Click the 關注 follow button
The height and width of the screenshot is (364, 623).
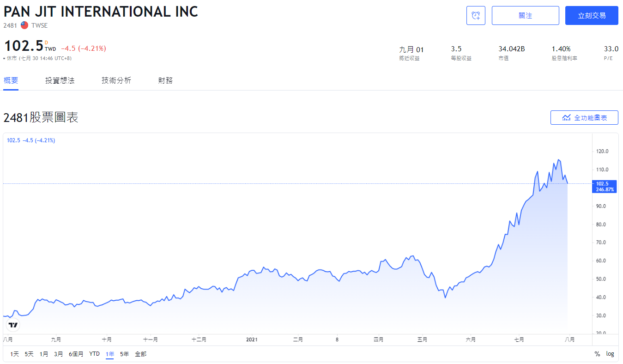click(x=526, y=15)
